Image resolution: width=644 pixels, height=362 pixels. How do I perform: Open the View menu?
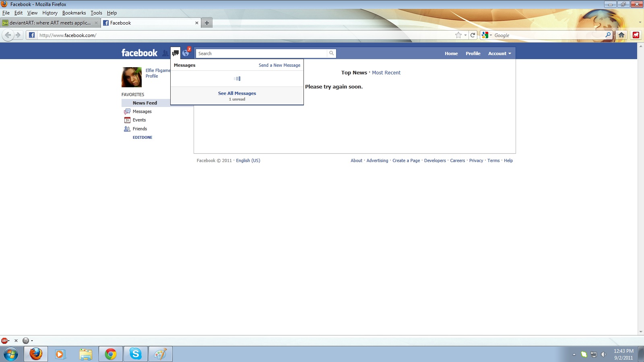tap(32, 13)
